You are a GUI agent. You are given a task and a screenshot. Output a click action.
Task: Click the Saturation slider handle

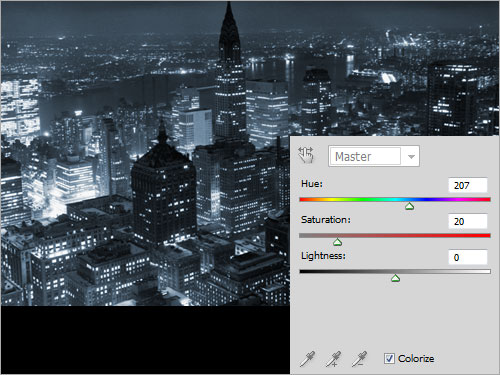coord(338,242)
